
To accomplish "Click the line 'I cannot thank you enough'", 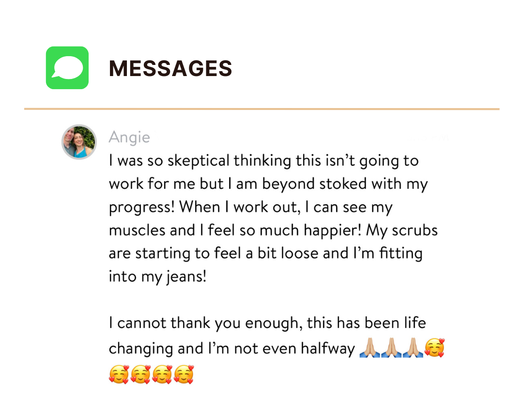I will (267, 323).
